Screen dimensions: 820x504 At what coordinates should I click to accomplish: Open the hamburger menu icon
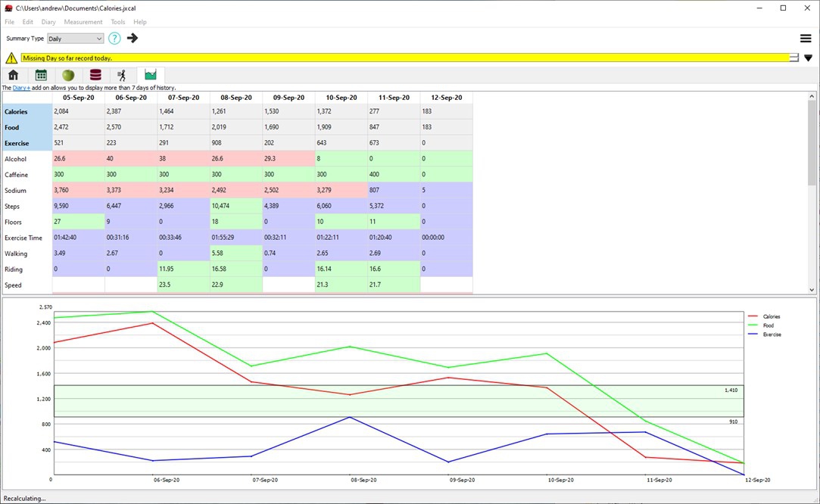pyautogui.click(x=806, y=38)
